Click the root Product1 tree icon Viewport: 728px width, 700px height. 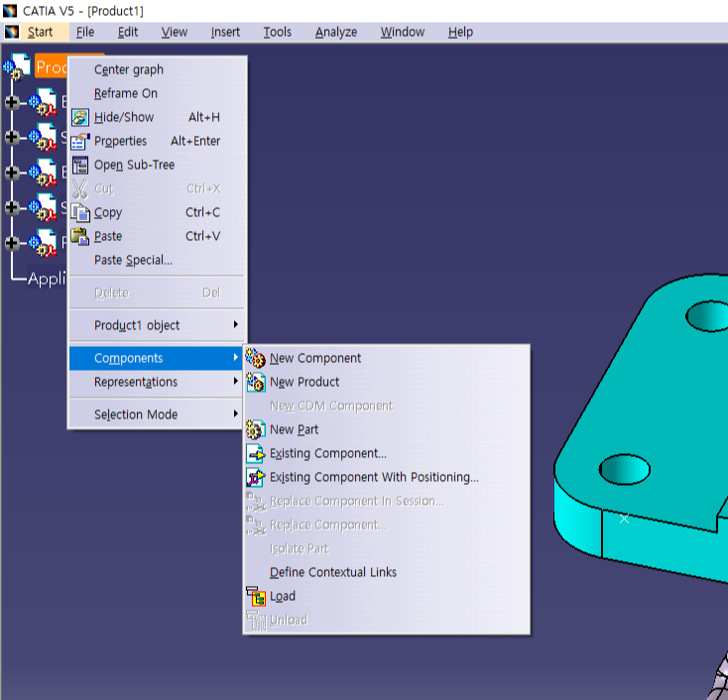(x=17, y=66)
